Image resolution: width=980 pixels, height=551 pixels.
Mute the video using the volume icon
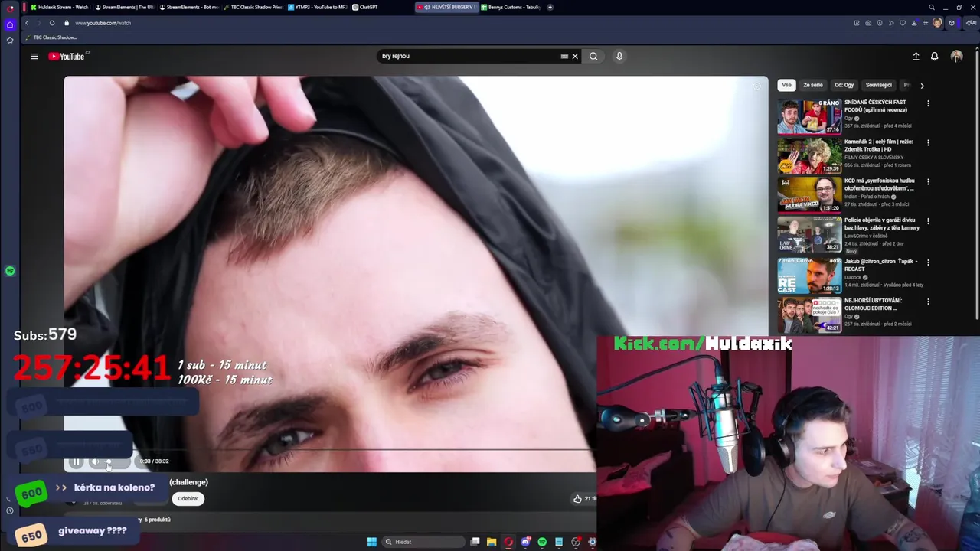click(x=96, y=461)
